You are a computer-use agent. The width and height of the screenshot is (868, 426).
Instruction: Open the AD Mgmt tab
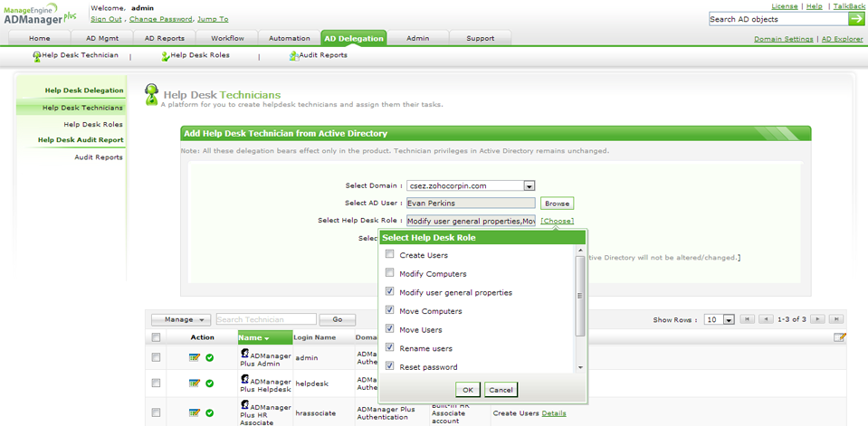102,38
